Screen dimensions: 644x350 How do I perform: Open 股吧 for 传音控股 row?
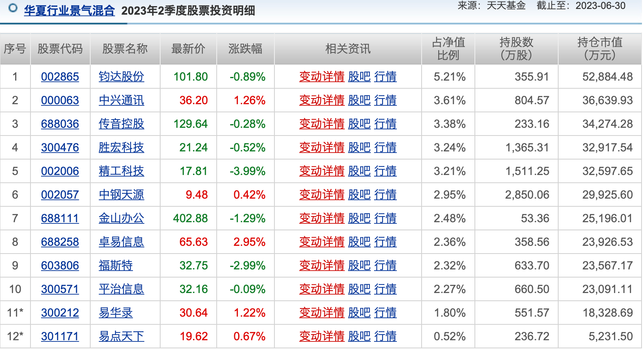pos(359,124)
